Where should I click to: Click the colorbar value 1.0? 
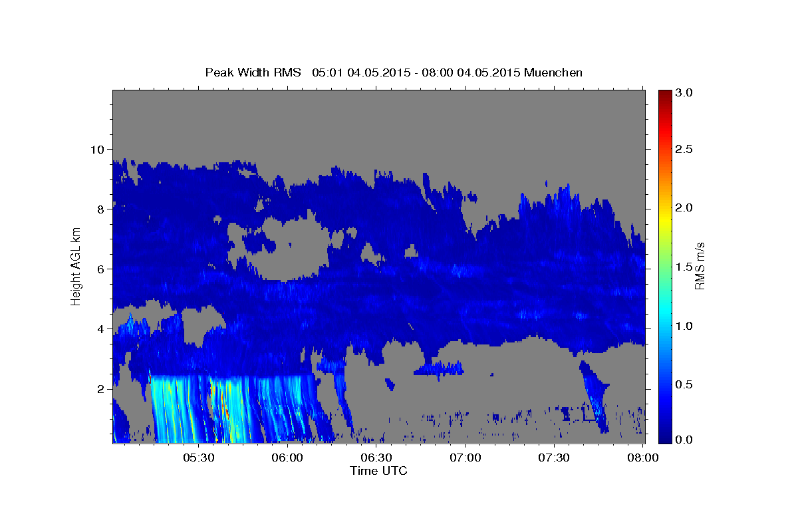point(684,326)
